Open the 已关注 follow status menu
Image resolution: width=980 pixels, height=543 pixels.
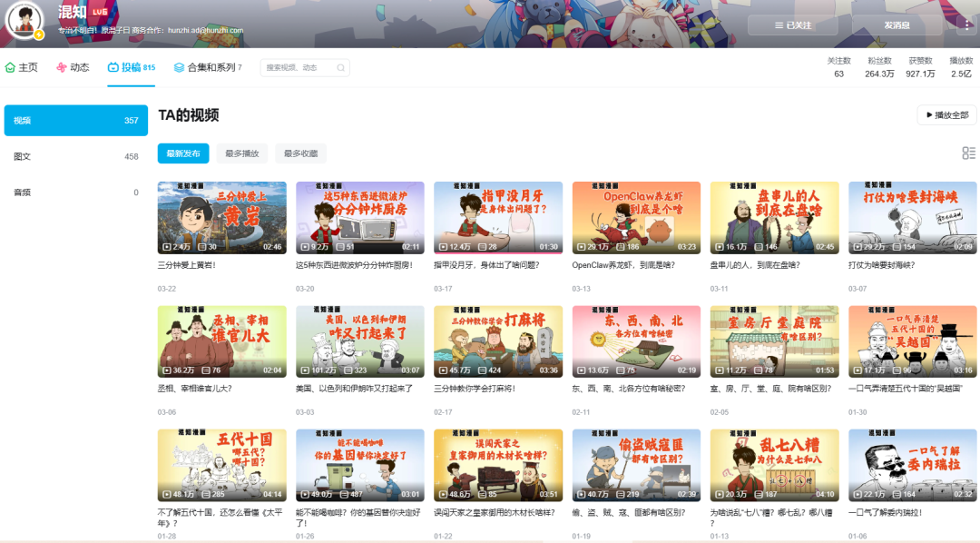[793, 25]
